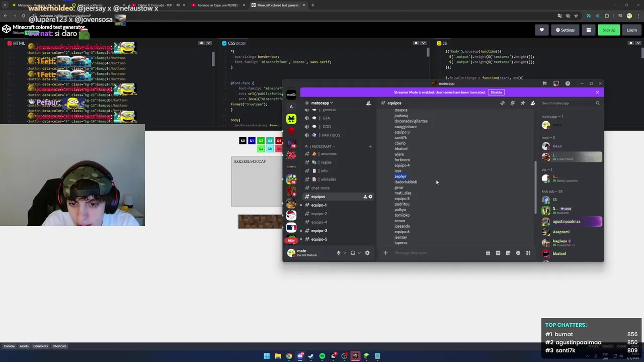644x362 pixels.
Task: Toggle Discord microphone mute
Action: click(x=338, y=253)
